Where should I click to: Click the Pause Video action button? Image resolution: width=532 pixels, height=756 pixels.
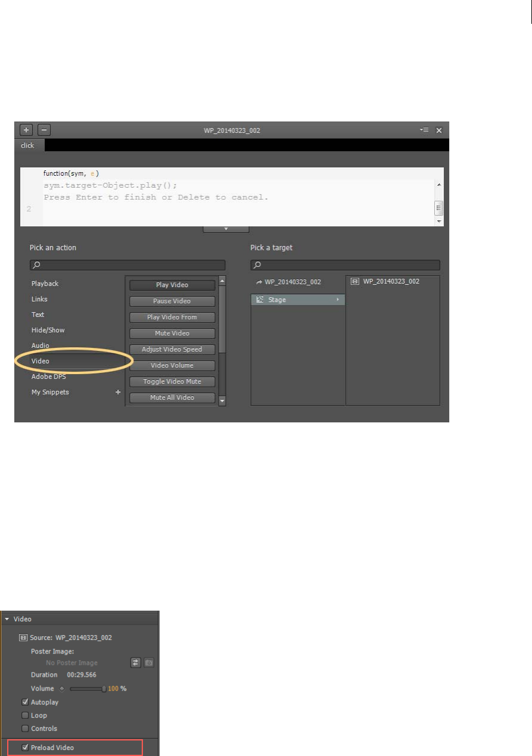[172, 301]
